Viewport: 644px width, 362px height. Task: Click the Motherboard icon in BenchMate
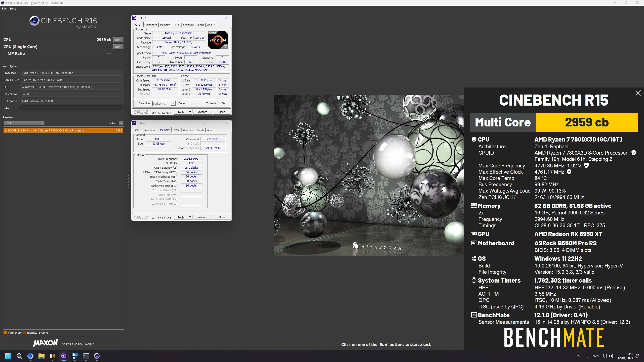click(474, 243)
